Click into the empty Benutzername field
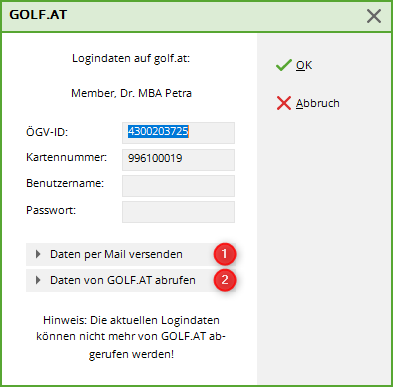Viewport: 393px width, 387px height. pyautogui.click(x=178, y=186)
